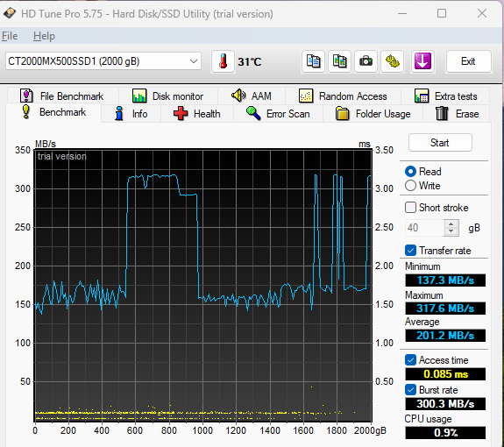Click the Erase trash can icon
The width and height of the screenshot is (504, 447).
442,113
